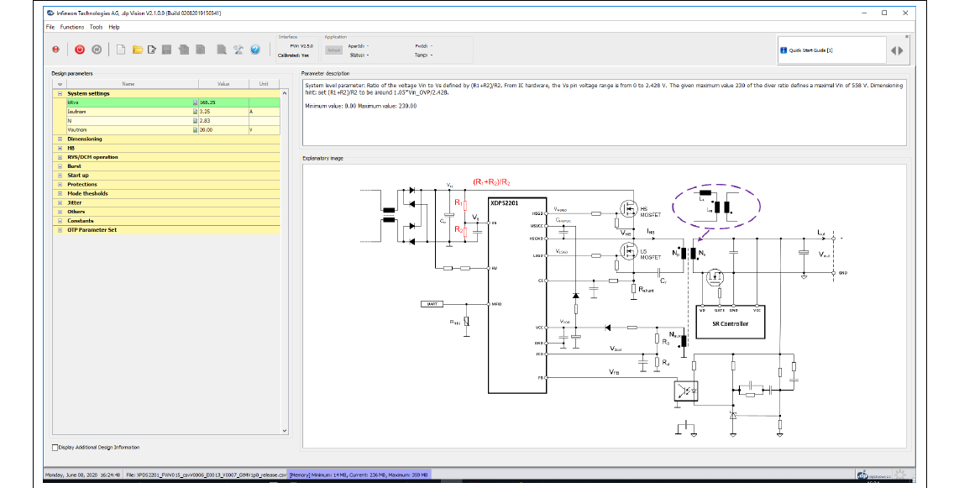Go to next guide with right arrow
Screen dimensions: 980x488
click(x=900, y=50)
